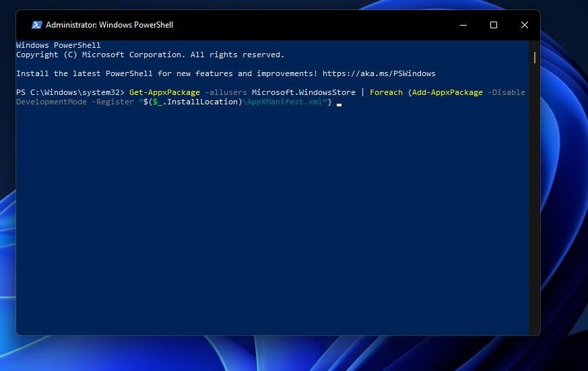
Task: Click the blinking cursor after the command
Action: tap(339, 105)
